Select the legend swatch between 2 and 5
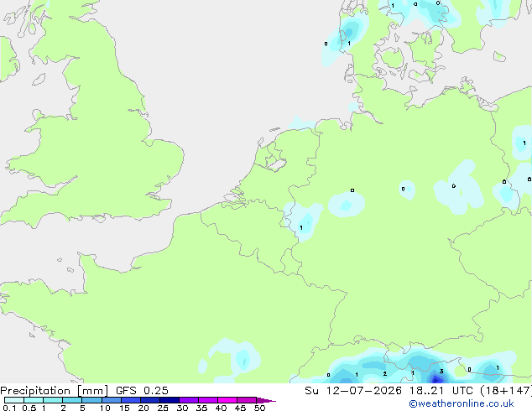 tap(73, 400)
